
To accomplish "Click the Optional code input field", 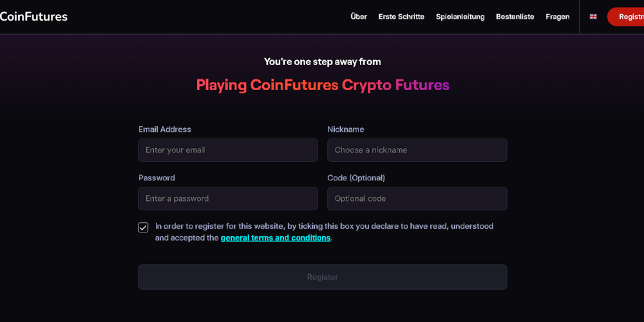I will (417, 198).
